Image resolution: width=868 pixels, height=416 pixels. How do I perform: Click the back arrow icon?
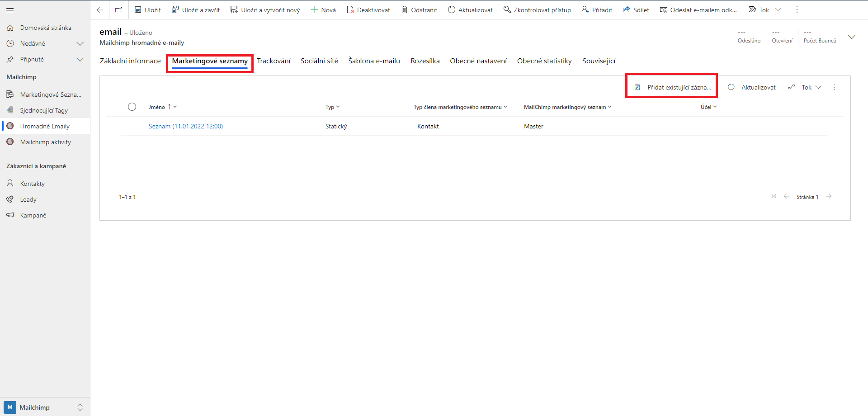point(100,10)
